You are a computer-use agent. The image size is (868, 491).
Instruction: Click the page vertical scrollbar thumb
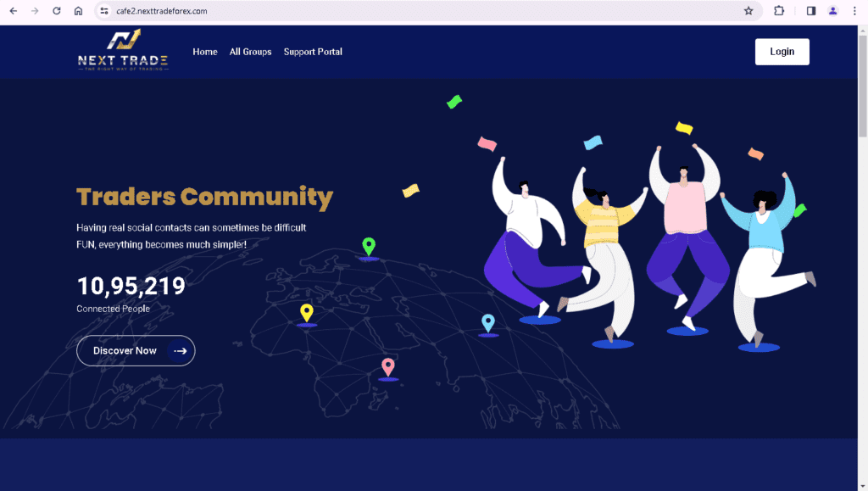click(862, 86)
